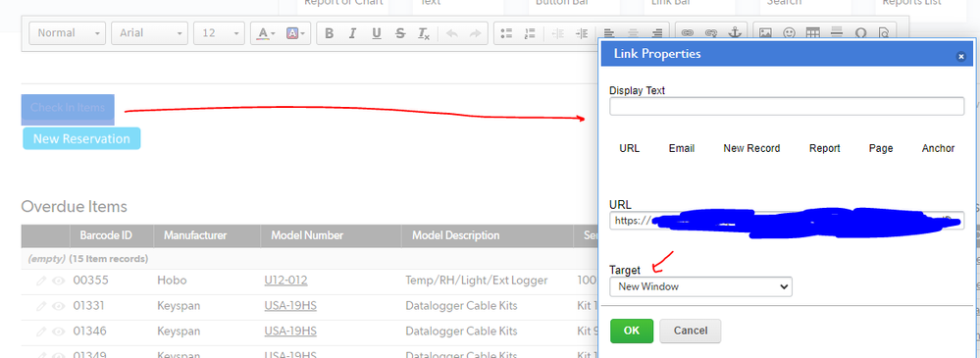Select the Email link type tab
Screen dimensions: 980x358
pos(681,148)
